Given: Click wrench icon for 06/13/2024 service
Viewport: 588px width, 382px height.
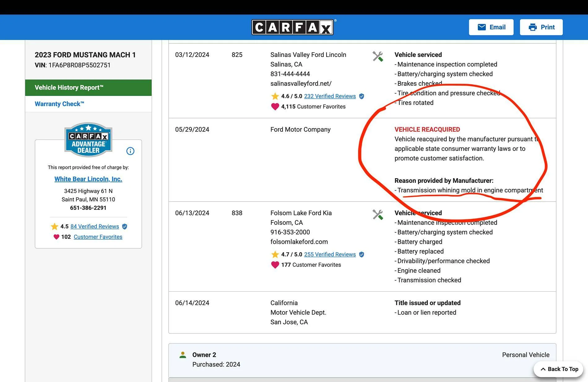Looking at the screenshot, I should (x=378, y=215).
